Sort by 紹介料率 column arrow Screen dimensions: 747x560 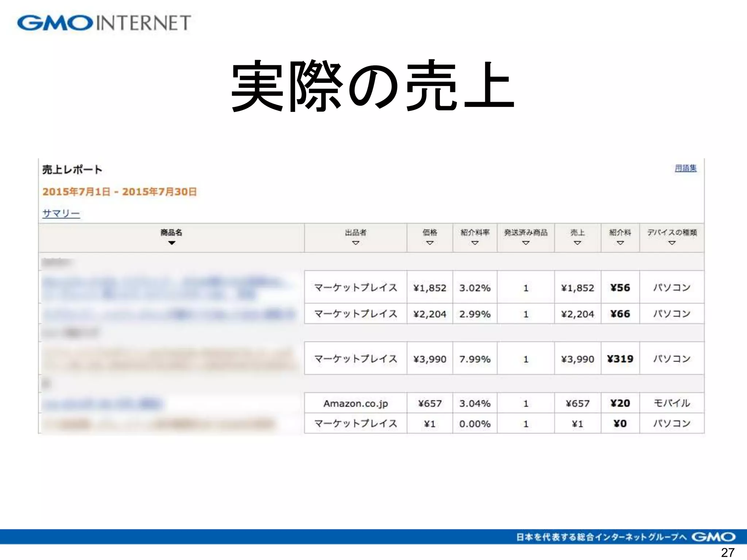475,243
